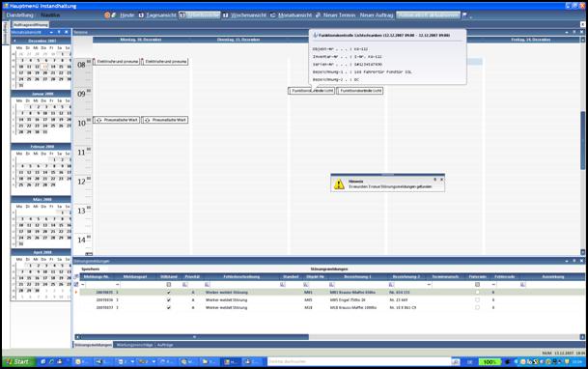The image size is (588, 369).
Task: Switch to Wochenansicht week view
Action: pyautogui.click(x=248, y=15)
